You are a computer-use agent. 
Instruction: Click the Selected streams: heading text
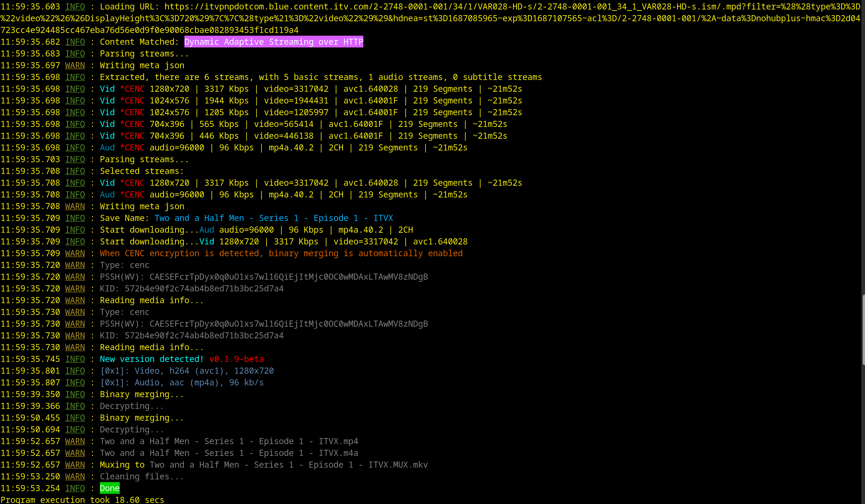click(142, 171)
